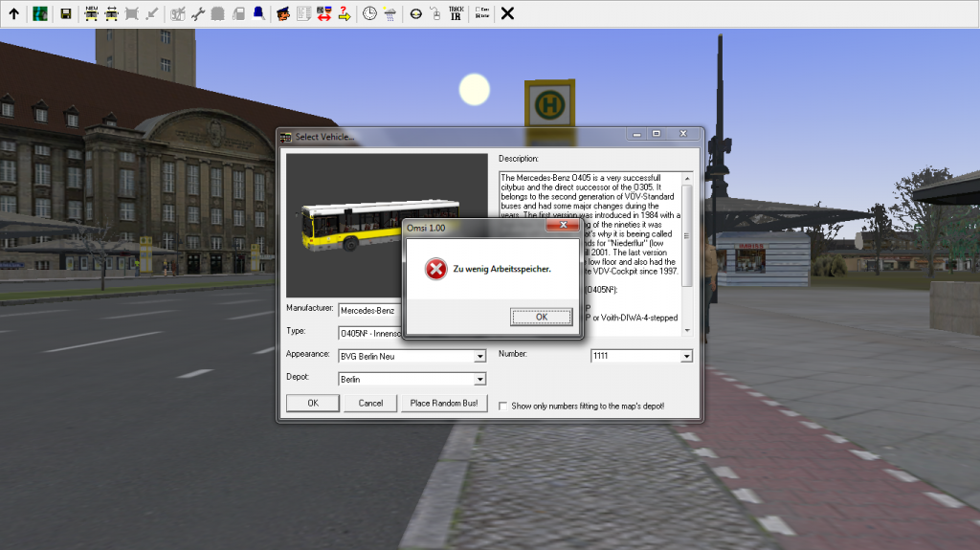This screenshot has height=550, width=980.
Task: Click the red error X icon
Action: (x=435, y=270)
